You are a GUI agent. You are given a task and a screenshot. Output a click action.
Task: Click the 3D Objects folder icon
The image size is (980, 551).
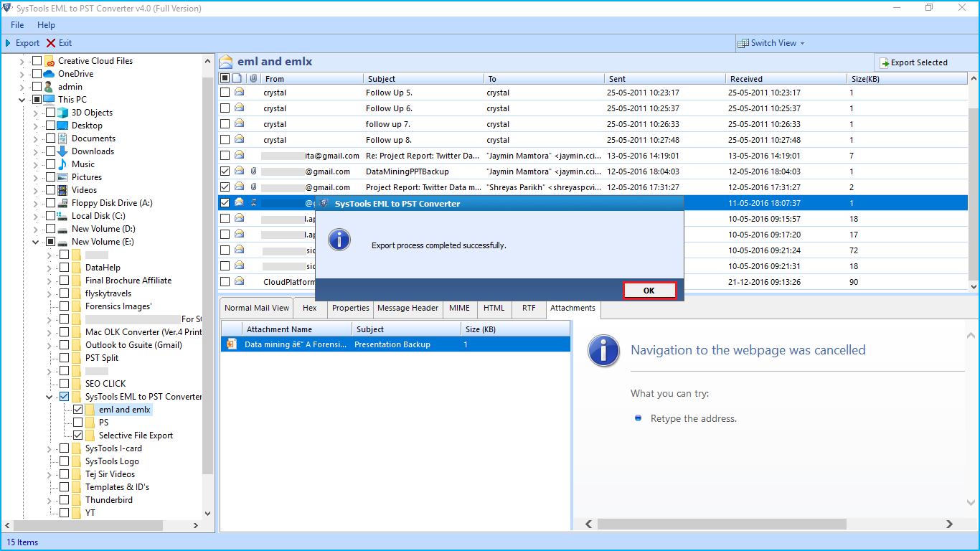(62, 113)
